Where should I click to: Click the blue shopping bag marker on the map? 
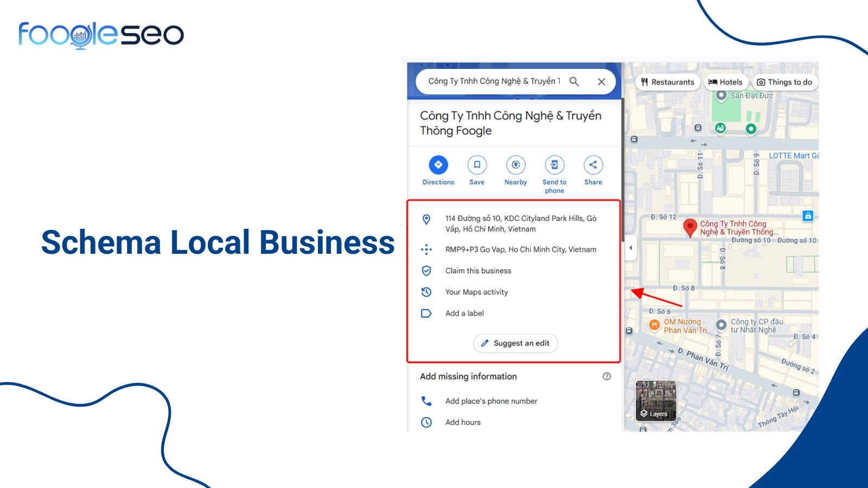[x=808, y=216]
